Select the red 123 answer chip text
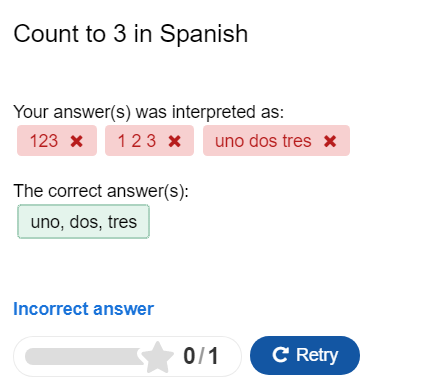The width and height of the screenshot is (427, 391). pyautogui.click(x=44, y=141)
